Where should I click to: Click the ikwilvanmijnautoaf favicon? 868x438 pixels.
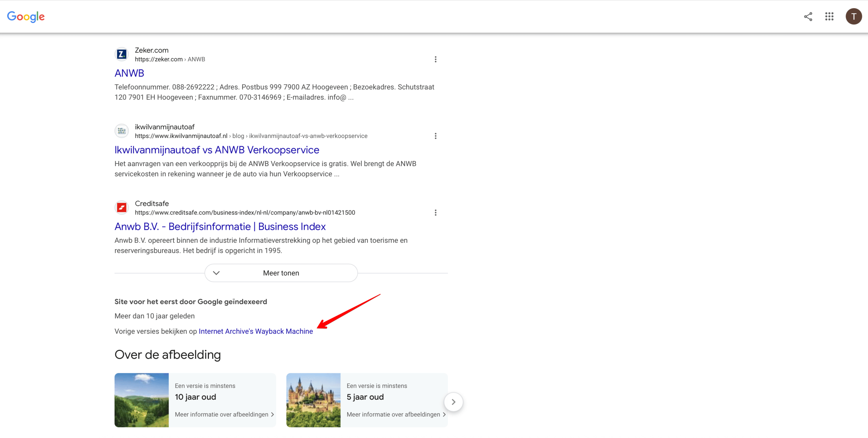(x=122, y=131)
